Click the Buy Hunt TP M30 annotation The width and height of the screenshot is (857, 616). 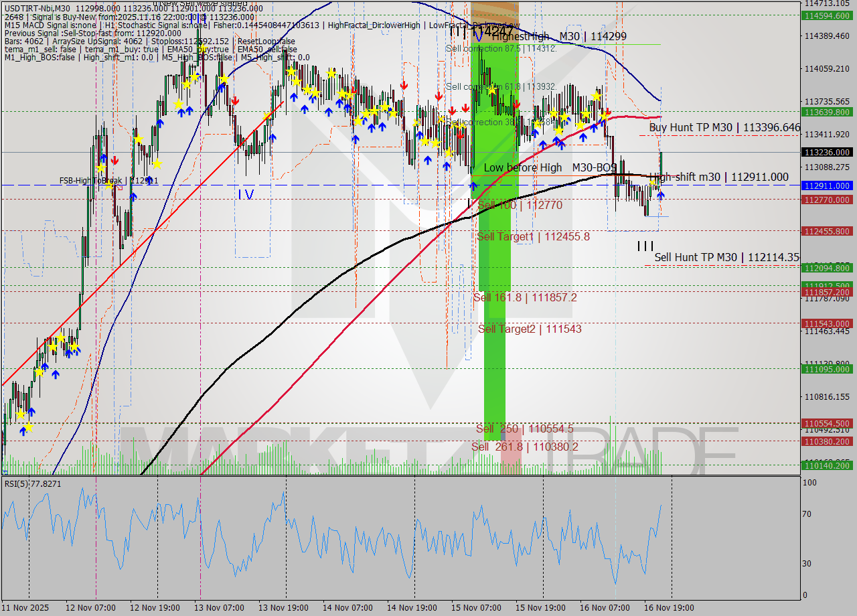coord(719,127)
